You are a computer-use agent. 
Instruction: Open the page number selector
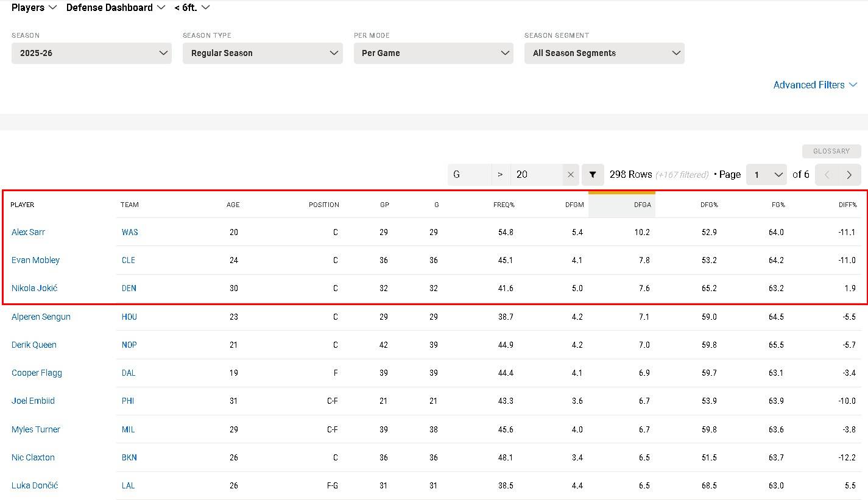(x=767, y=175)
